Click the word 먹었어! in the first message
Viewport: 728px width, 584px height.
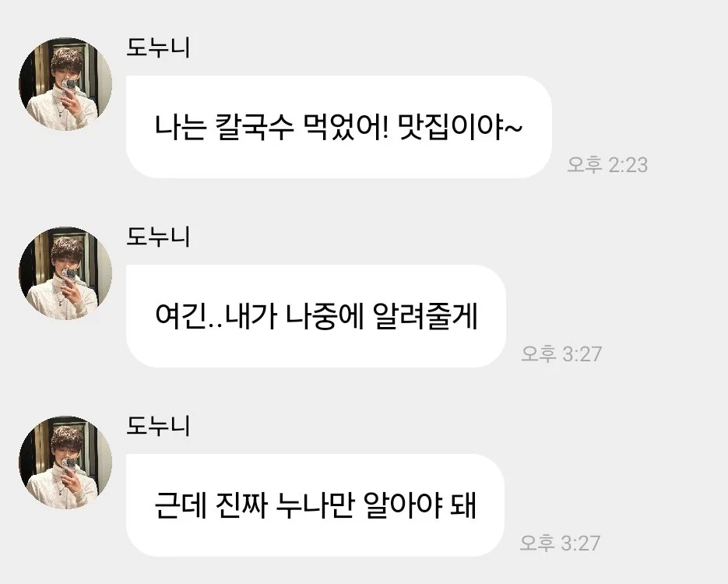tap(346, 127)
